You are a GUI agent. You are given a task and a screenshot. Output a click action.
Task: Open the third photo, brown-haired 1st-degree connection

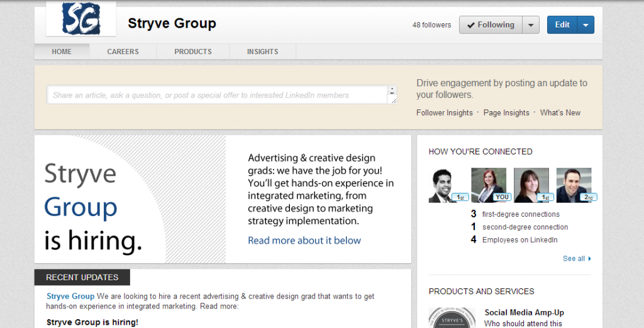pos(531,185)
